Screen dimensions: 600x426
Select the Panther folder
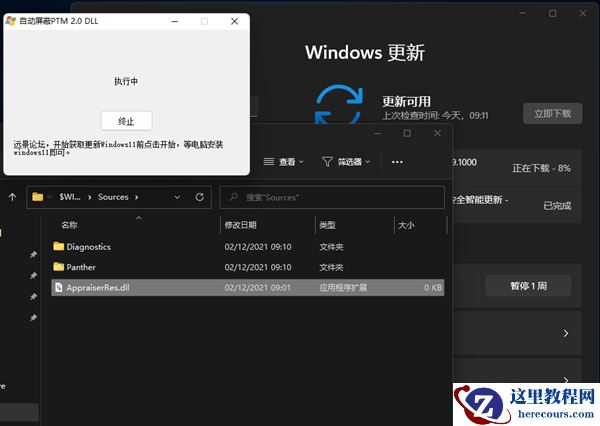tap(248, 267)
